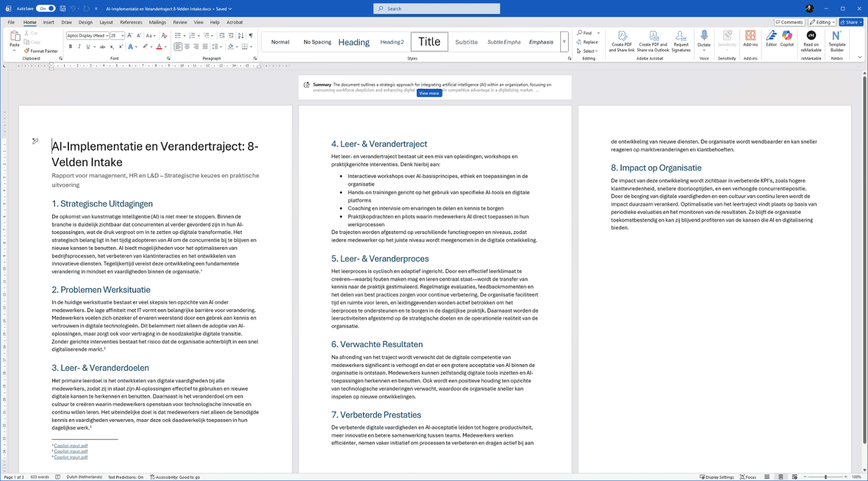The height and width of the screenshot is (481, 868).
Task: Toggle the AutoSave switch
Action: [46, 9]
